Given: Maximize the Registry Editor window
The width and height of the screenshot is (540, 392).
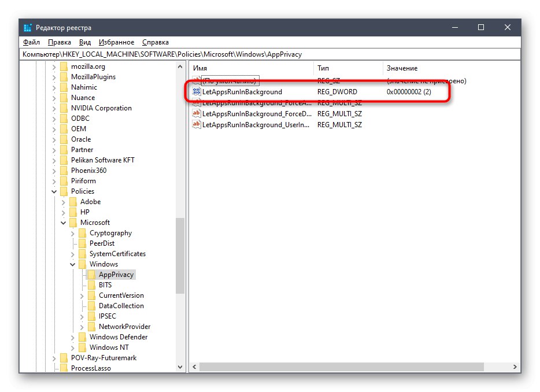Looking at the screenshot, I should [481, 27].
